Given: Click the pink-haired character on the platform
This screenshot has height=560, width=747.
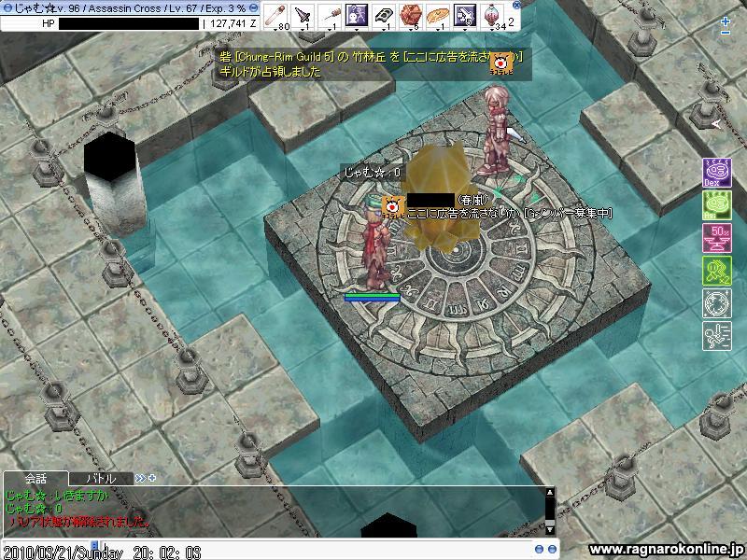Looking at the screenshot, I should [x=497, y=131].
